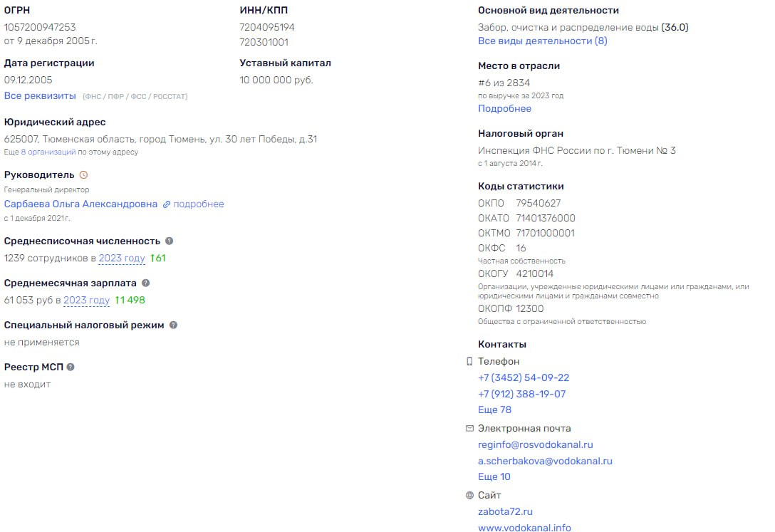Screen dimensions: 775x532
Task: Select the legal address starting with 625007
Action: [x=161, y=140]
